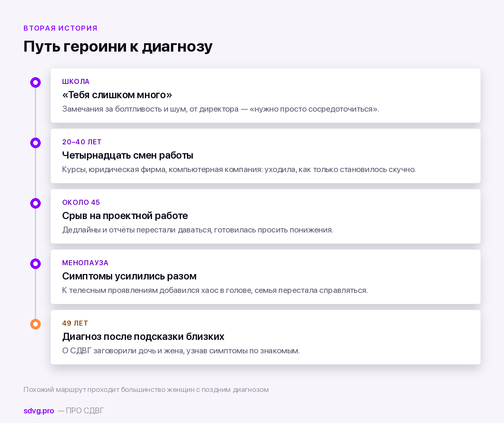
Task: Click the timeline marker next to 20–40 ЛЕТ
Action: (x=35, y=143)
